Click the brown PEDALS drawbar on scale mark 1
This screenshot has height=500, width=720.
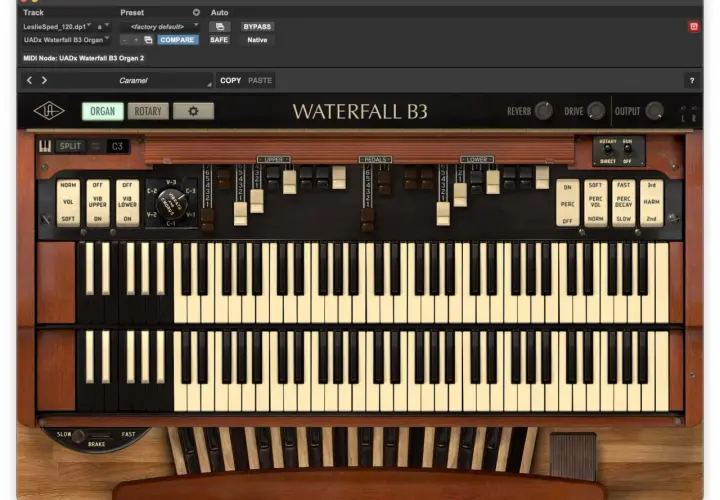coord(367,220)
